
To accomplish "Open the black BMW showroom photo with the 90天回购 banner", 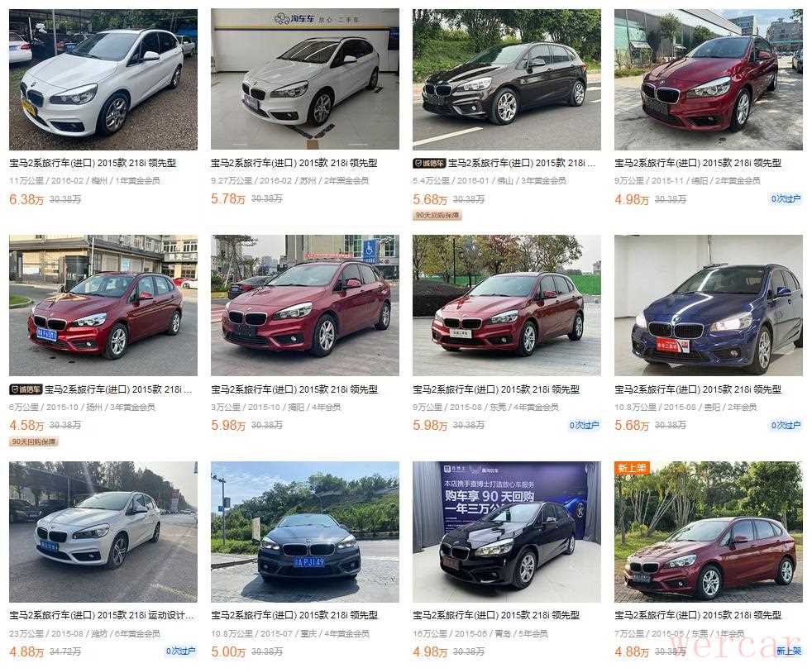I will [507, 532].
